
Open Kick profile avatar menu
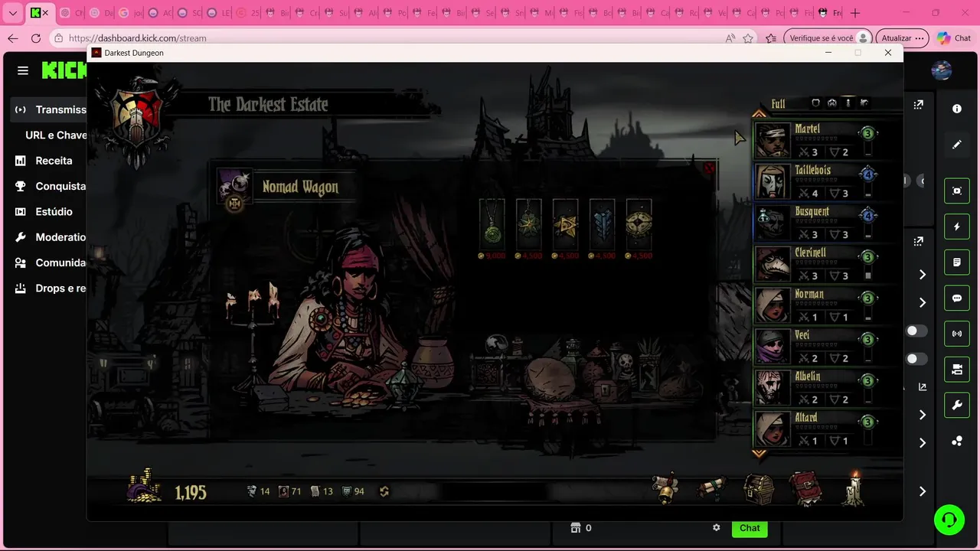[x=942, y=70]
